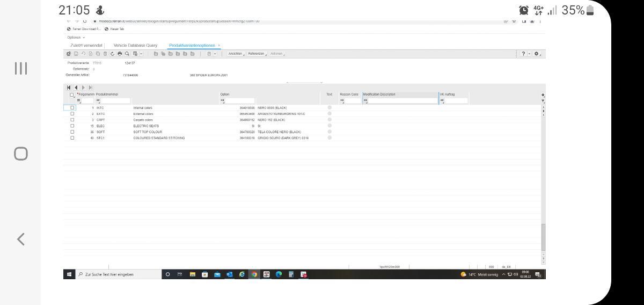644x305 pixels.
Task: Open the settings gear in toolbar
Action: click(536, 54)
